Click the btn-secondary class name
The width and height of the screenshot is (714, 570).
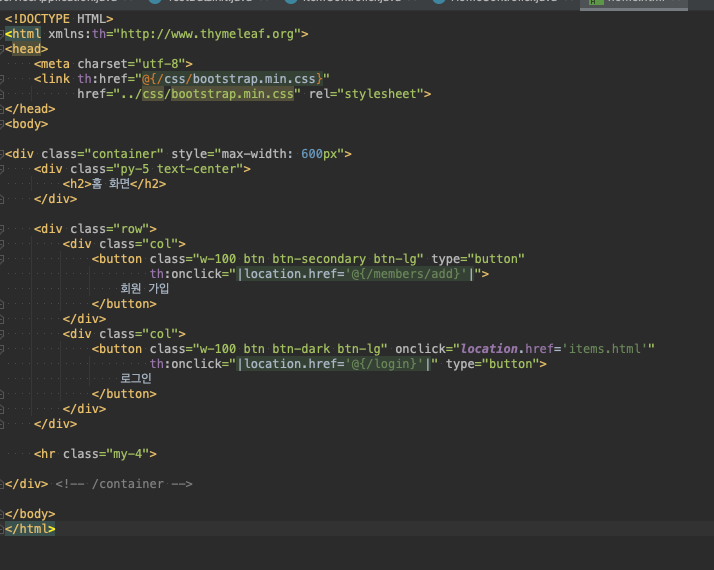[319, 259]
